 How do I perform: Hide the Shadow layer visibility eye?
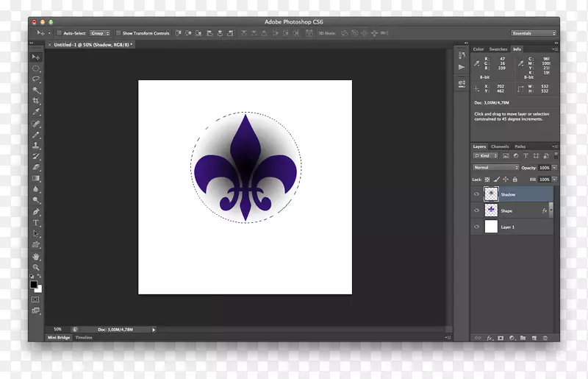[476, 194]
